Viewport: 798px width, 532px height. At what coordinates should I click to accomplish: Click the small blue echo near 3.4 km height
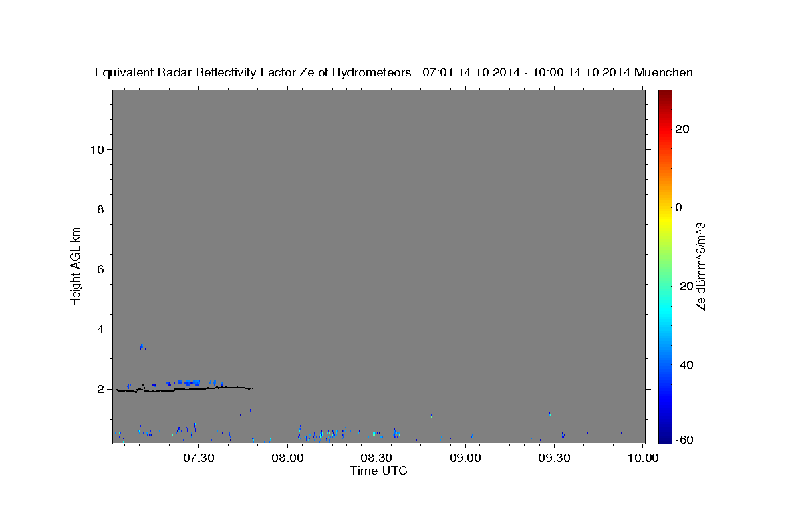[142, 346]
